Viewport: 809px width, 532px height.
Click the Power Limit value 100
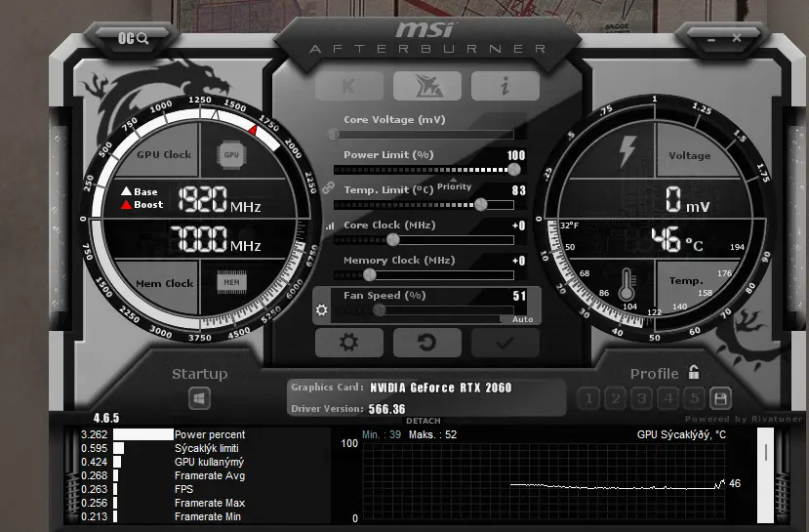pos(515,155)
